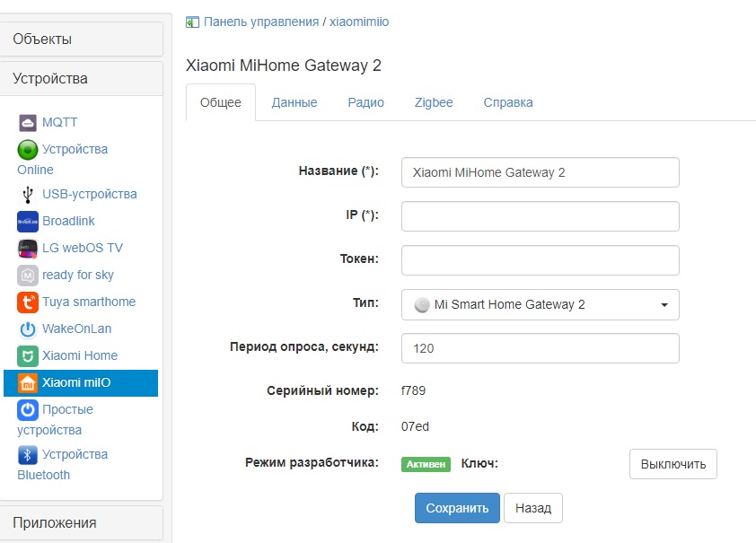Click the IP address input field
The image size is (756, 543).
(x=540, y=216)
